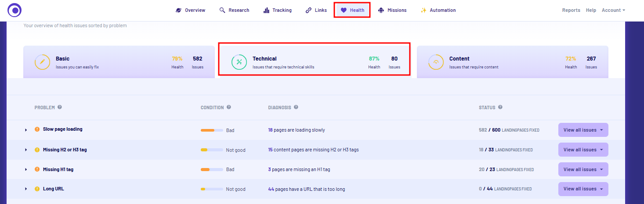Open the Help link
Screen dimensions: 644x204
tap(591, 10)
